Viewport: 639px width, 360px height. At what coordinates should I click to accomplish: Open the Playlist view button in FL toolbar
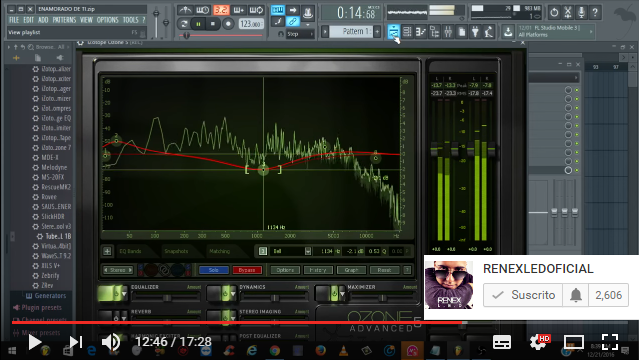393,31
